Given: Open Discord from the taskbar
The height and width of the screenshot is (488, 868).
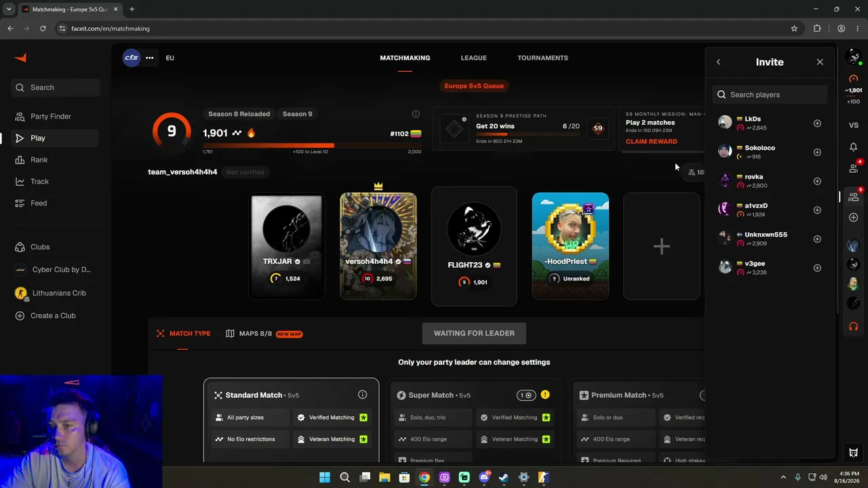Looking at the screenshot, I should click(484, 477).
